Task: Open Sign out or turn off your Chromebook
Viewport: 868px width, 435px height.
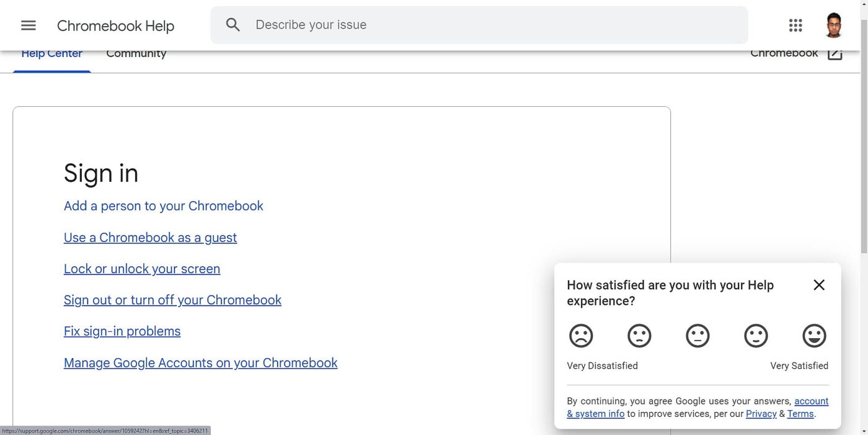Action: coord(172,300)
